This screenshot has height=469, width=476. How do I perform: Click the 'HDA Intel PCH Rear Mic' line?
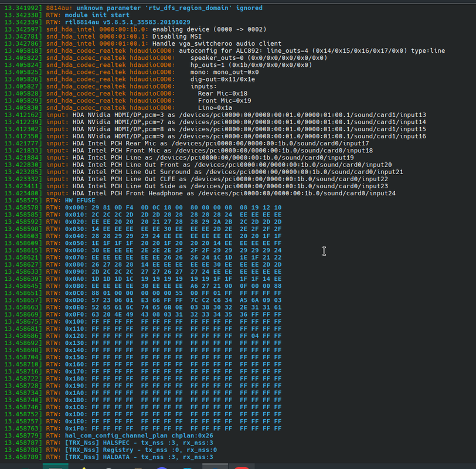pyautogui.click(x=186, y=144)
